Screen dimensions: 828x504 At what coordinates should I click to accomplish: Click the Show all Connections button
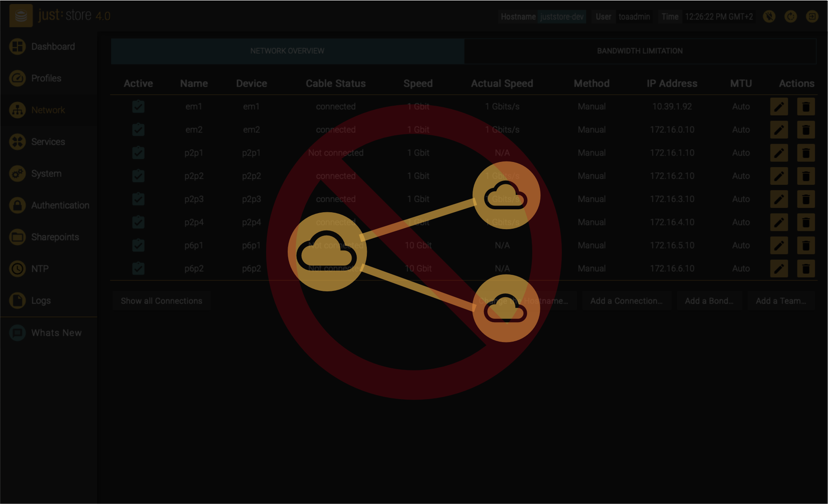(x=162, y=301)
